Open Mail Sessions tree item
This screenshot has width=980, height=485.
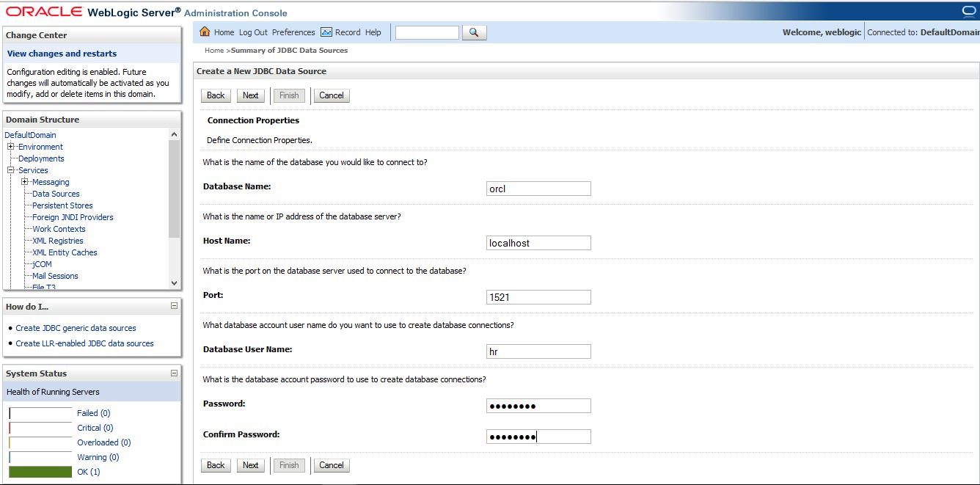click(x=55, y=276)
